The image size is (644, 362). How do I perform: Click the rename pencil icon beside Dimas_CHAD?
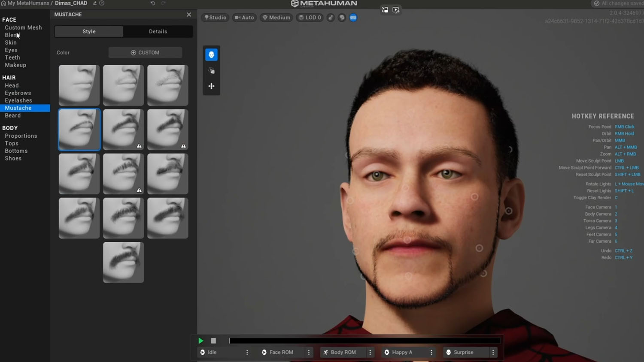[x=95, y=3]
